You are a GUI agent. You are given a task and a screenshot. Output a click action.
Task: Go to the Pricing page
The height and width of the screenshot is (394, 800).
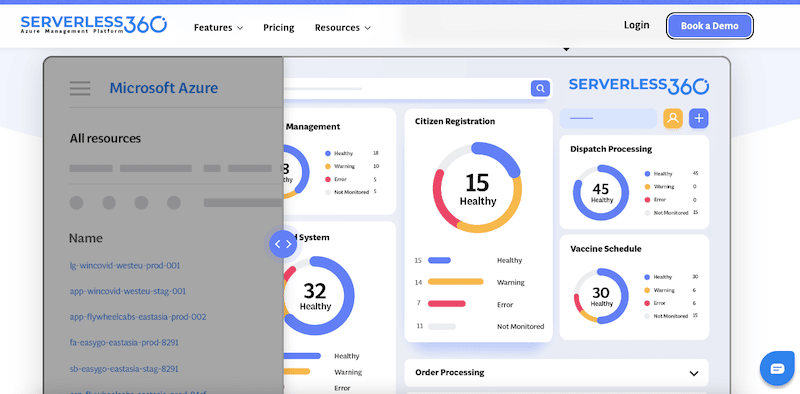pos(279,28)
